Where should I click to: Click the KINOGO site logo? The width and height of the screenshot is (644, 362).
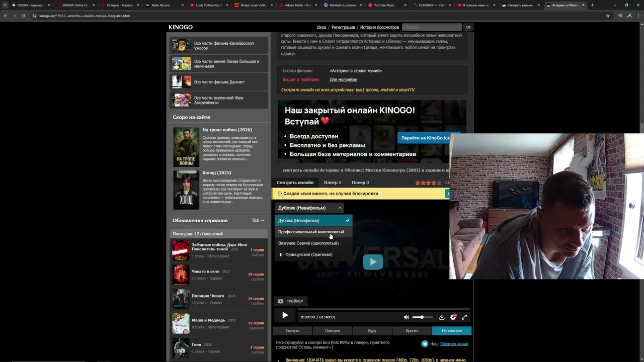click(181, 27)
